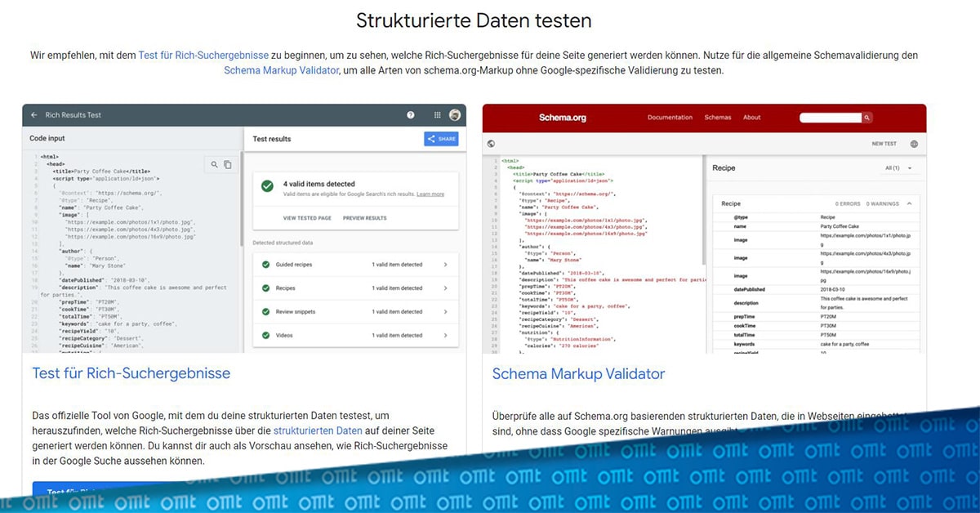Screen dimensions: 980x513
Task: Click the SHARE button in Test results
Action: point(443,139)
